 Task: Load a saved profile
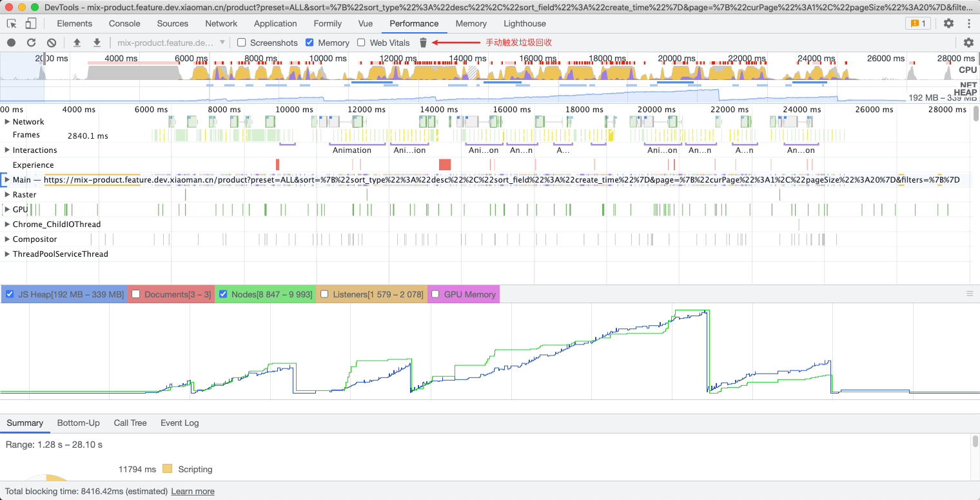coord(77,43)
